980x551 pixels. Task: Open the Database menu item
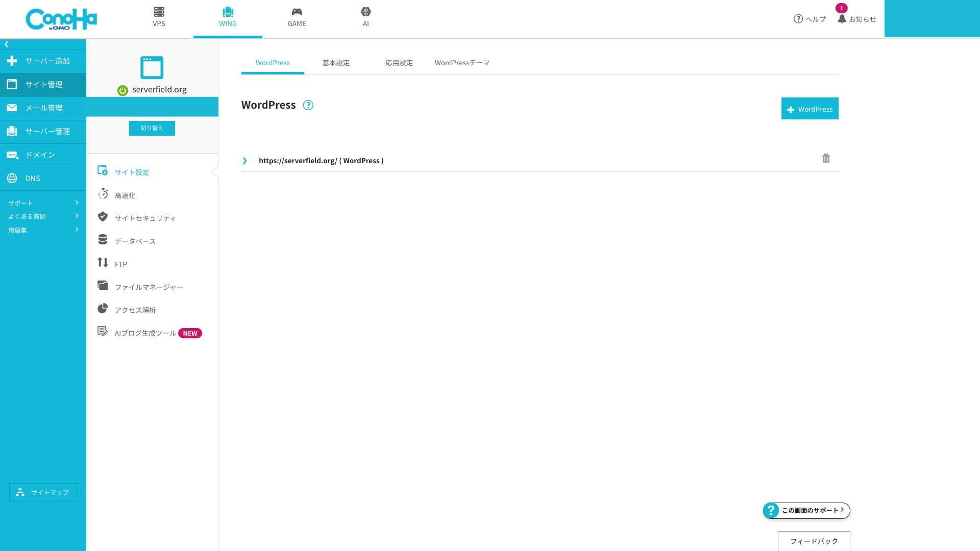135,241
